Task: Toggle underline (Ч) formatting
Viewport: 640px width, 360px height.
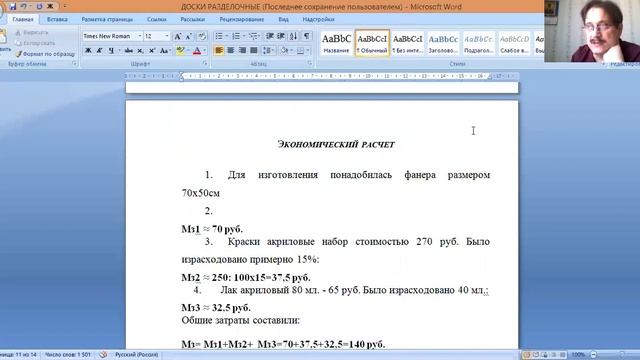Action: [111, 51]
